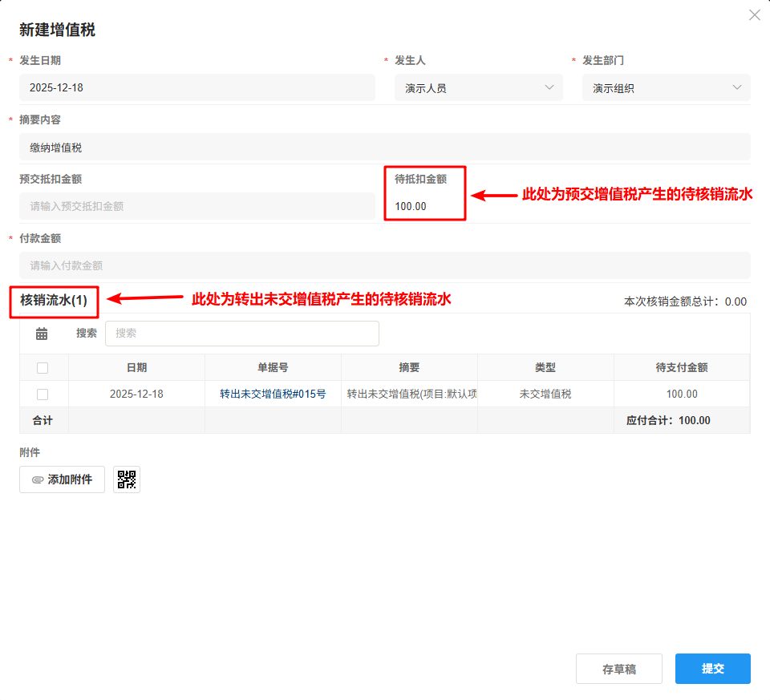Click the 单据号 column header

[273, 368]
